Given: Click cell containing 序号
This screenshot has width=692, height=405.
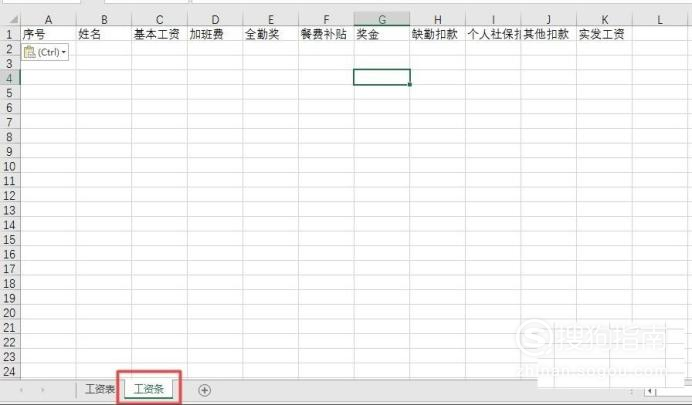Looking at the screenshot, I should 48,34.
